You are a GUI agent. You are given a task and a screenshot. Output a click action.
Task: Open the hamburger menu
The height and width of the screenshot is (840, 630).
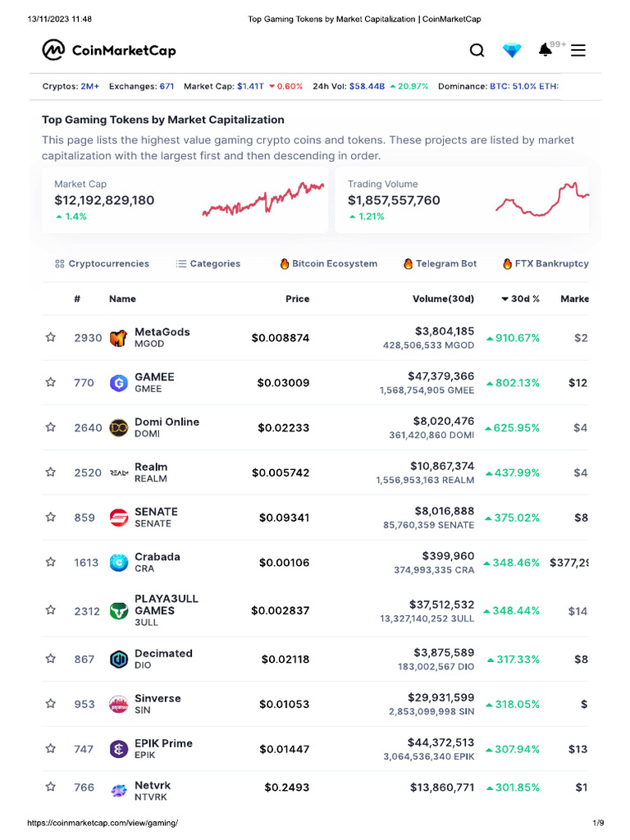pyautogui.click(x=578, y=51)
